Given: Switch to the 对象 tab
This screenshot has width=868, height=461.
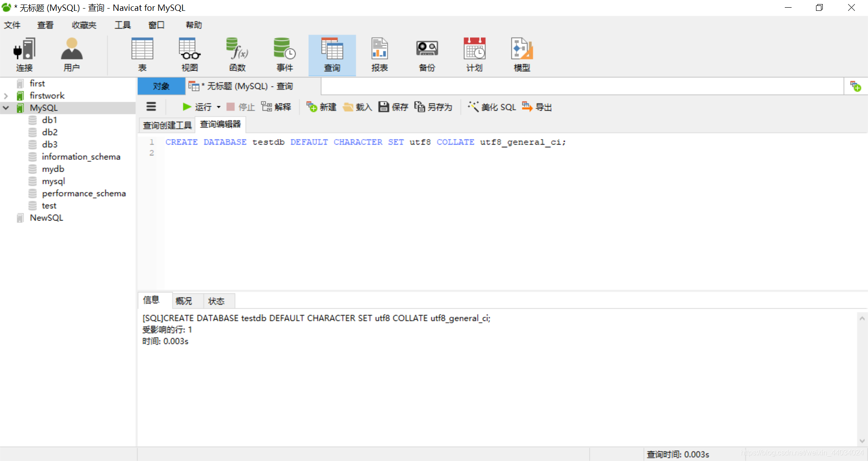Looking at the screenshot, I should [x=161, y=86].
